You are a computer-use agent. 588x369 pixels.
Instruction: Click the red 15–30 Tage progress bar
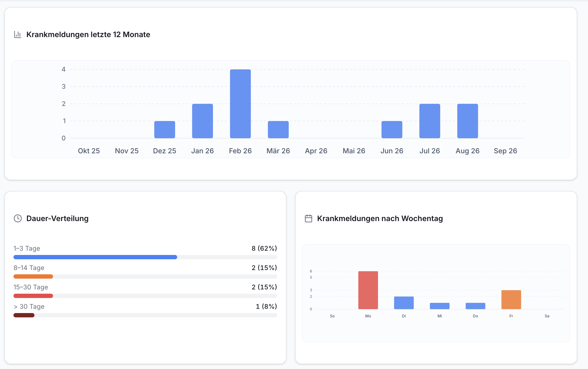pos(33,296)
